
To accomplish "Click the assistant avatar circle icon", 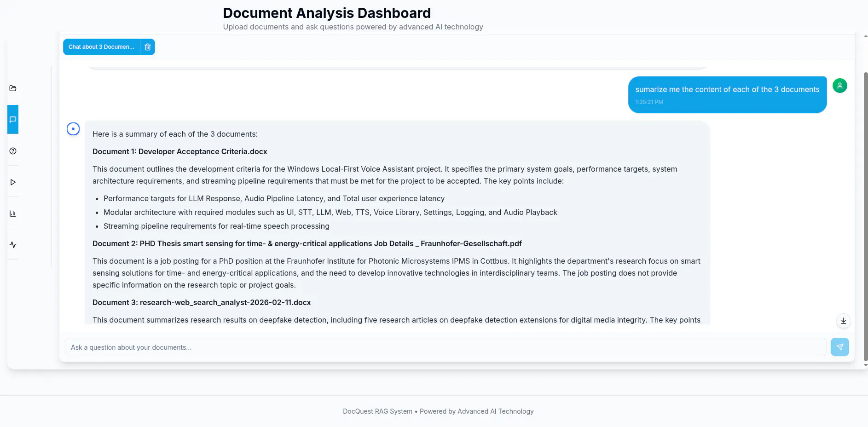I will pyautogui.click(x=73, y=129).
